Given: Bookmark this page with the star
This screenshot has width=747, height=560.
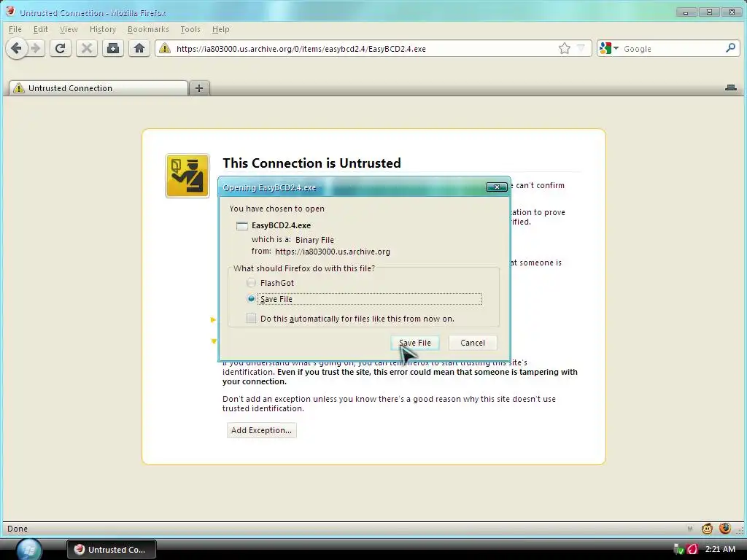Looking at the screenshot, I should click(565, 48).
